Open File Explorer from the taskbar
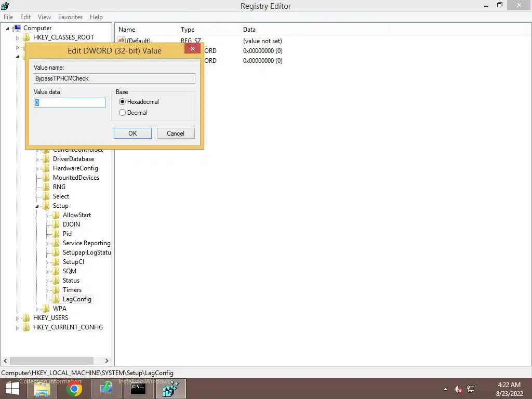The width and height of the screenshot is (532, 399). point(42,389)
